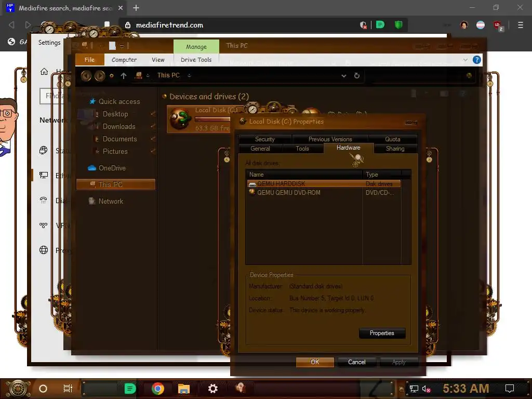The image size is (532, 399).
Task: Open the File ribbon tab
Action: [x=89, y=60]
